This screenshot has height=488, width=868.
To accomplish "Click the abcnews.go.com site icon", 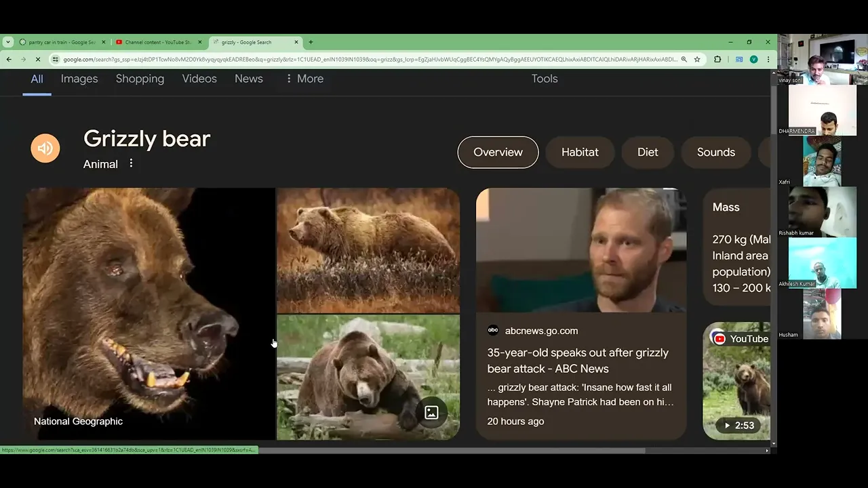I will [x=493, y=330].
